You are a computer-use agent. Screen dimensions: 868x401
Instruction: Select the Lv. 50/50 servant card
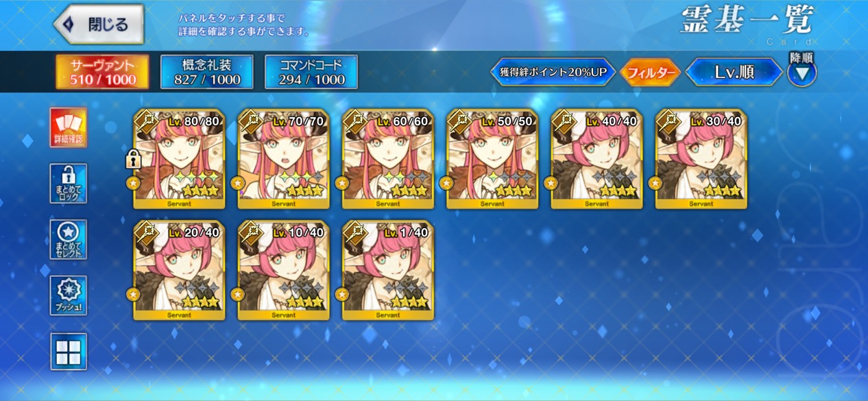492,159
